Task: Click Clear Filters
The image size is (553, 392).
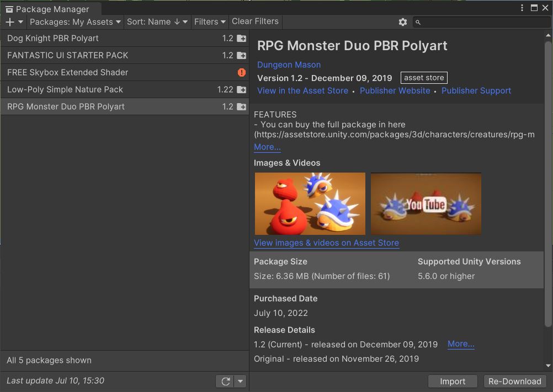Action: (x=255, y=22)
